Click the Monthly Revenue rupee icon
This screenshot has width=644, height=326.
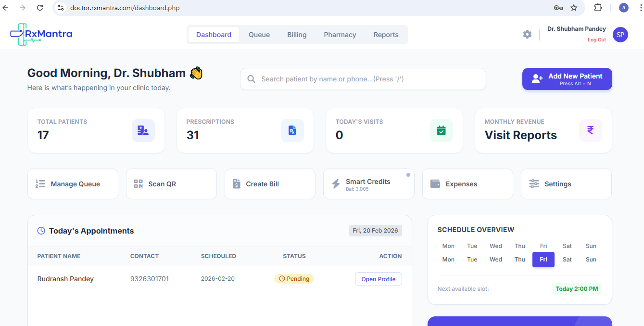click(590, 130)
